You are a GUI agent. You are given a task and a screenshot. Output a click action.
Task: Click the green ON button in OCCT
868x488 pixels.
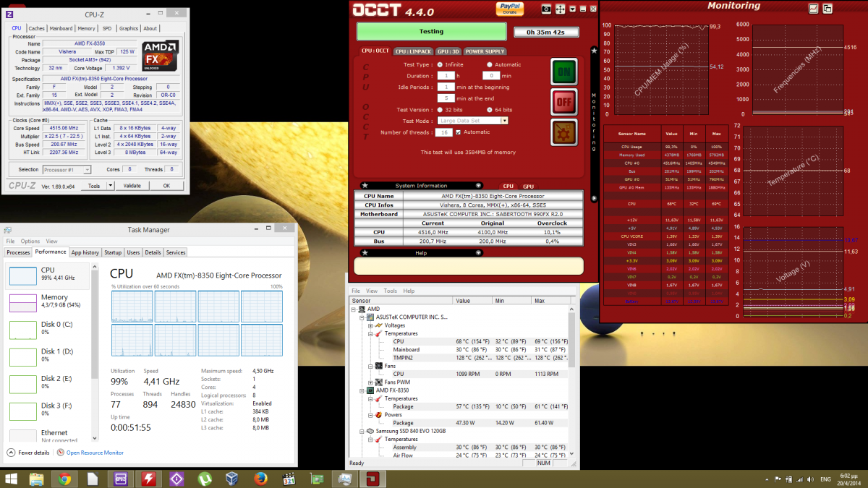point(564,72)
